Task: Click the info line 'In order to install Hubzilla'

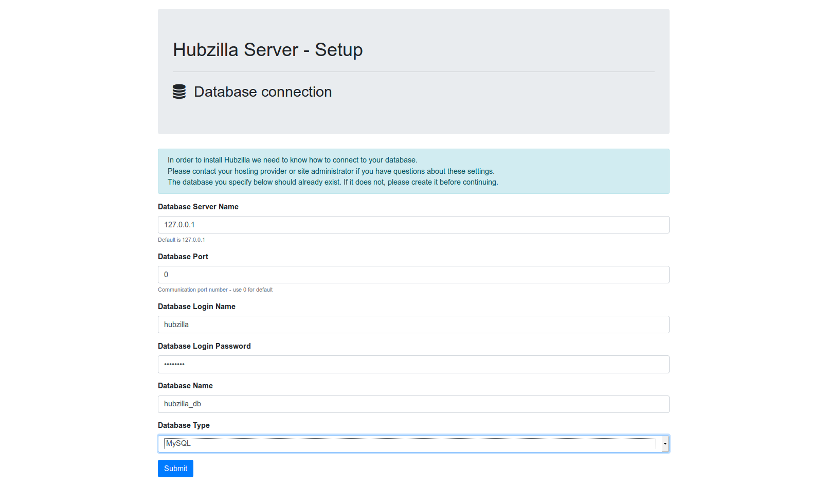Action: (x=293, y=160)
